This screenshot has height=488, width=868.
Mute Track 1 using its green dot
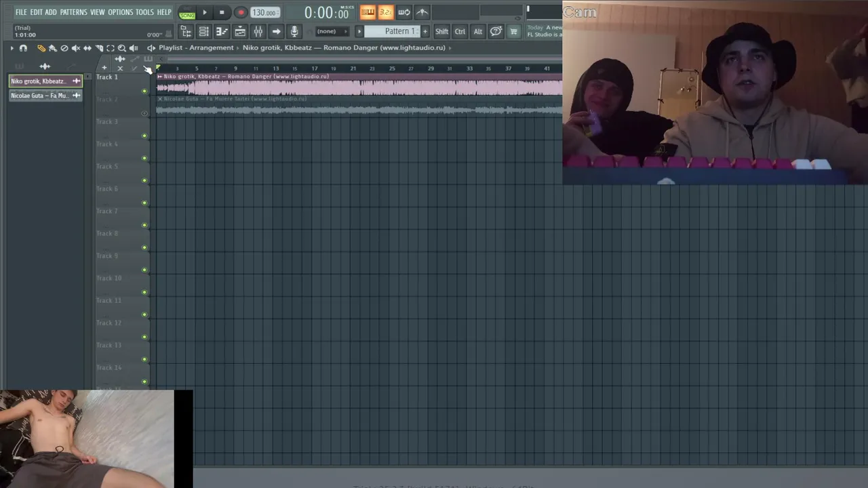pyautogui.click(x=144, y=91)
